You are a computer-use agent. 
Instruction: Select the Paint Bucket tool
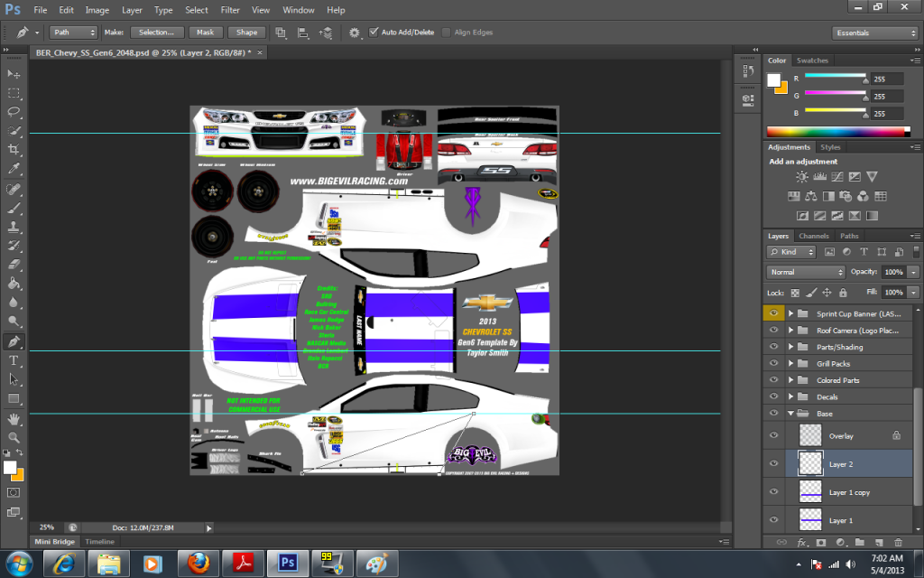[x=14, y=284]
